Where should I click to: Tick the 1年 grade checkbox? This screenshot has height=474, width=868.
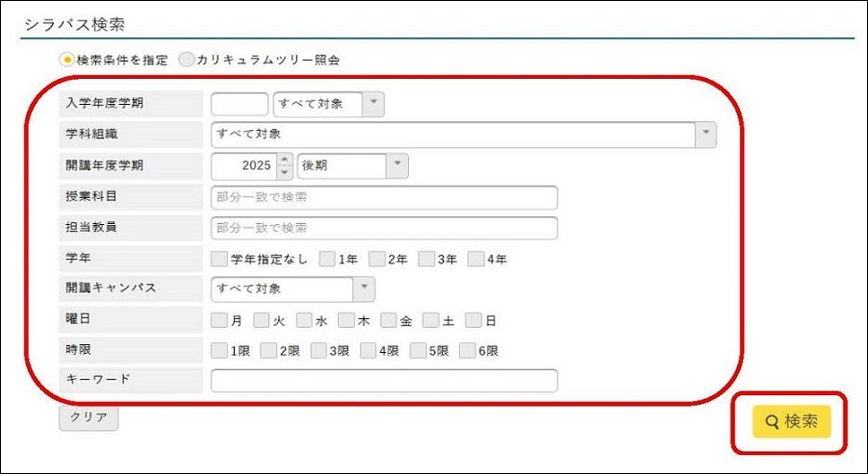point(327,259)
